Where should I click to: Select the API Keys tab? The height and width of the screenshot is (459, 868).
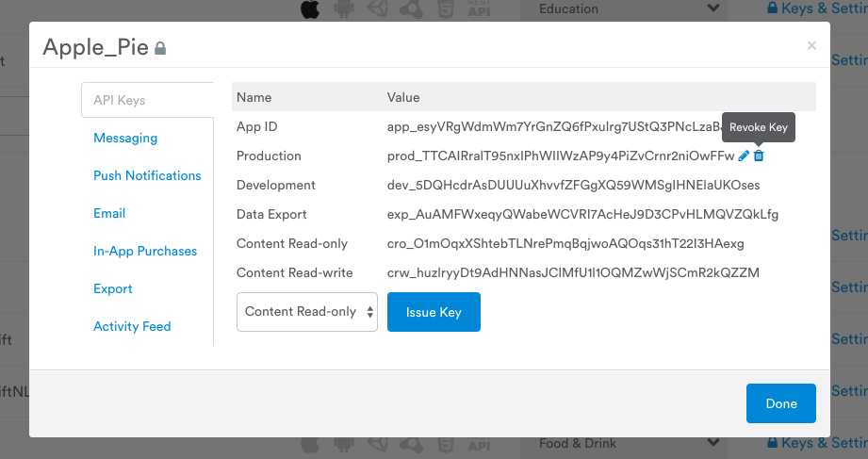(x=147, y=100)
